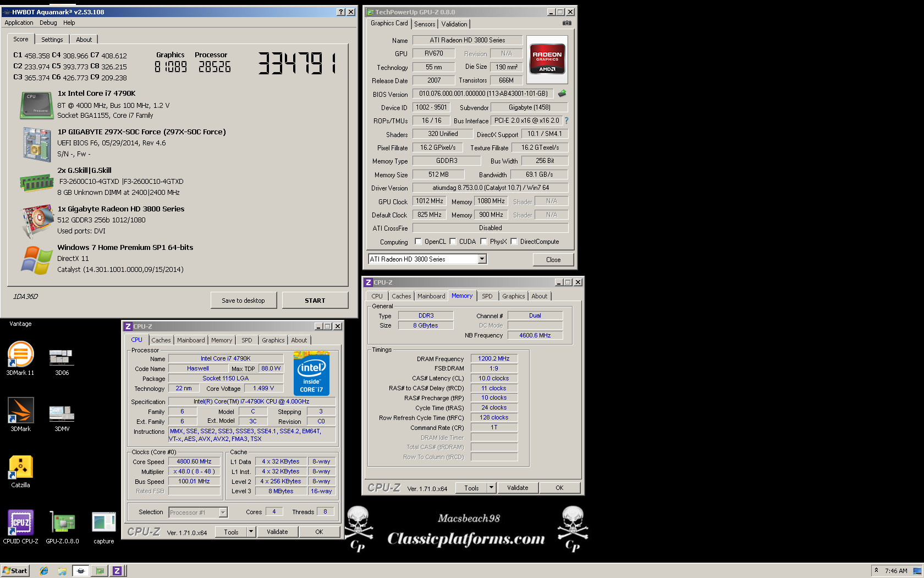
Task: Click the DRAM Frequency value field
Action: pyautogui.click(x=494, y=358)
